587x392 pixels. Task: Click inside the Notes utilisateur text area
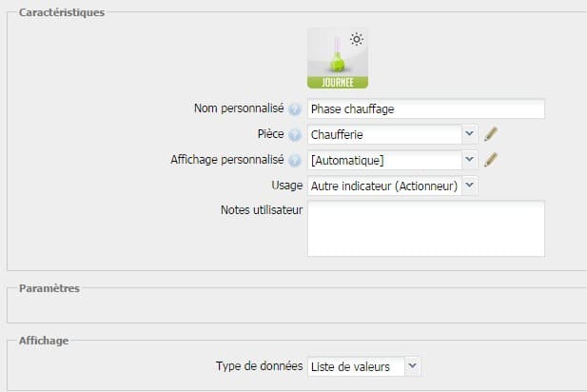tap(426, 228)
